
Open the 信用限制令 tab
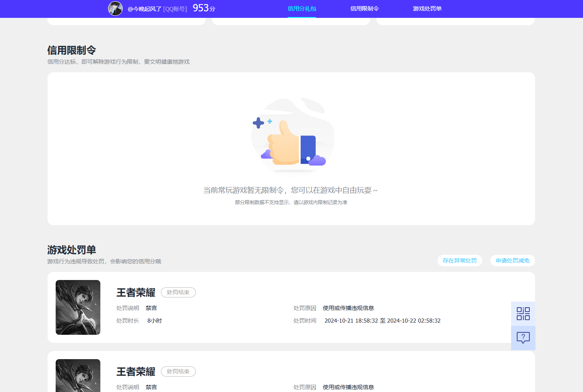364,9
